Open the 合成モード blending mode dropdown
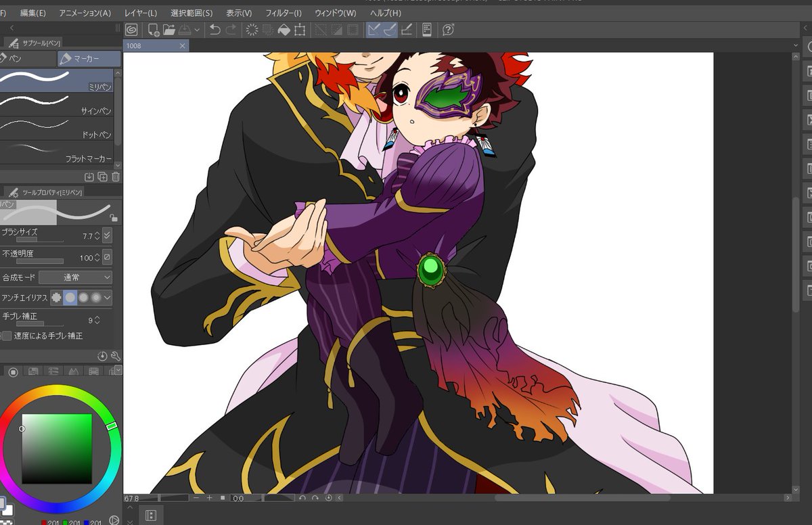The width and height of the screenshot is (812, 525). [x=76, y=277]
